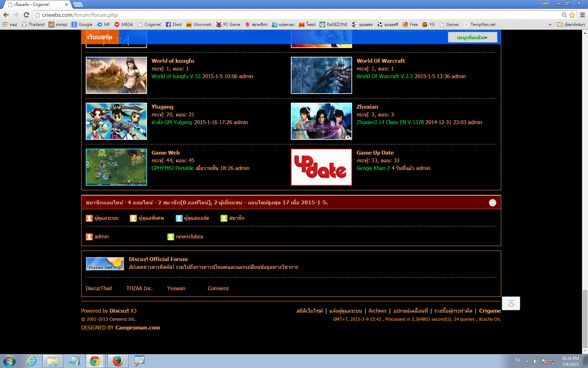This screenshot has height=368, width=588.
Task: View the admin profile in online list
Action: pos(101,237)
